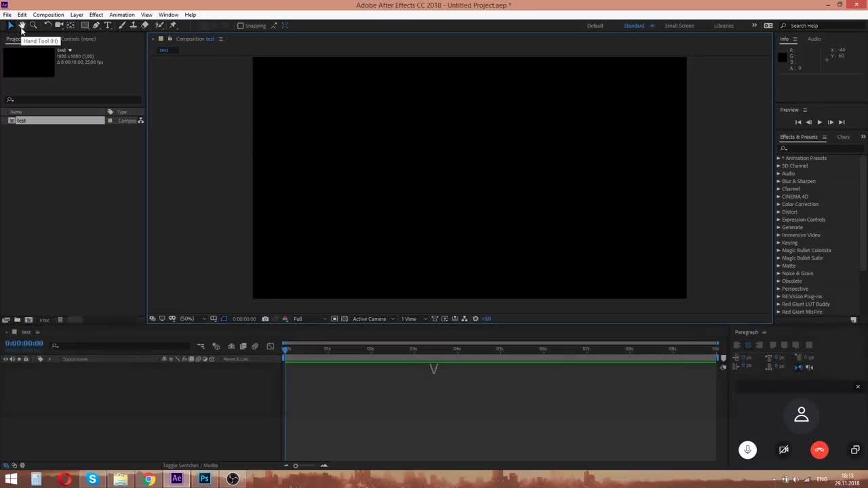The height and width of the screenshot is (488, 868).
Task: Click the Draft 3D icon in timeline
Action: click(216, 346)
